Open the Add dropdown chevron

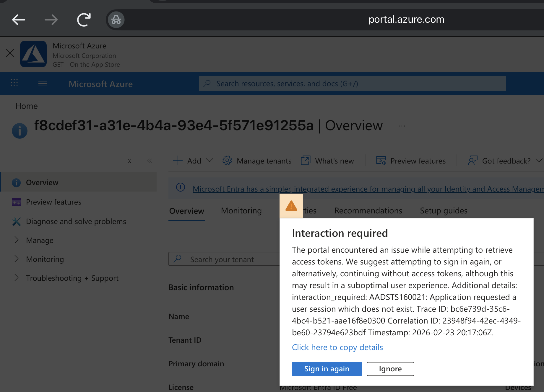(x=210, y=160)
